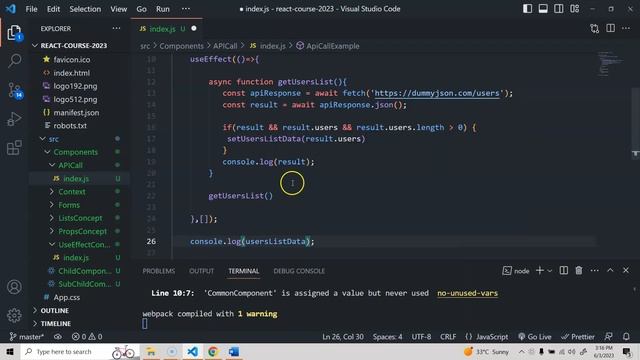This screenshot has width=640, height=360.
Task: Click the Open Changes icon in editor toolbar
Action: (595, 29)
